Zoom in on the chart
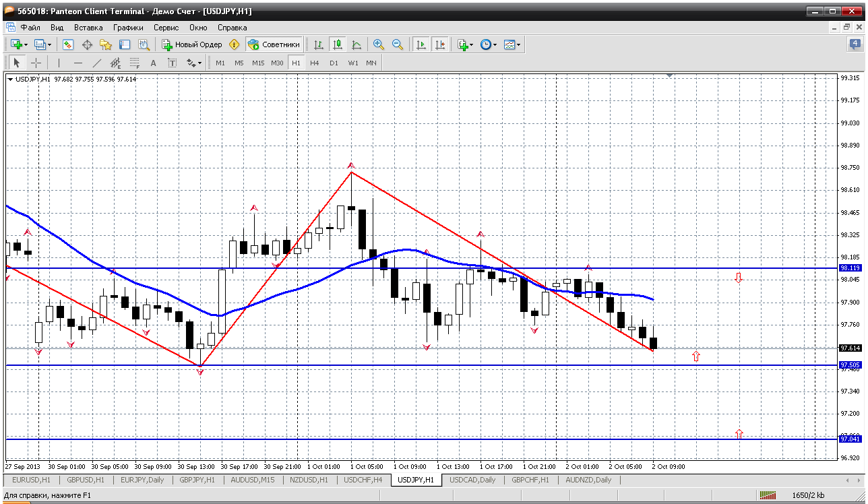The height and width of the screenshot is (504, 868). pos(379,44)
